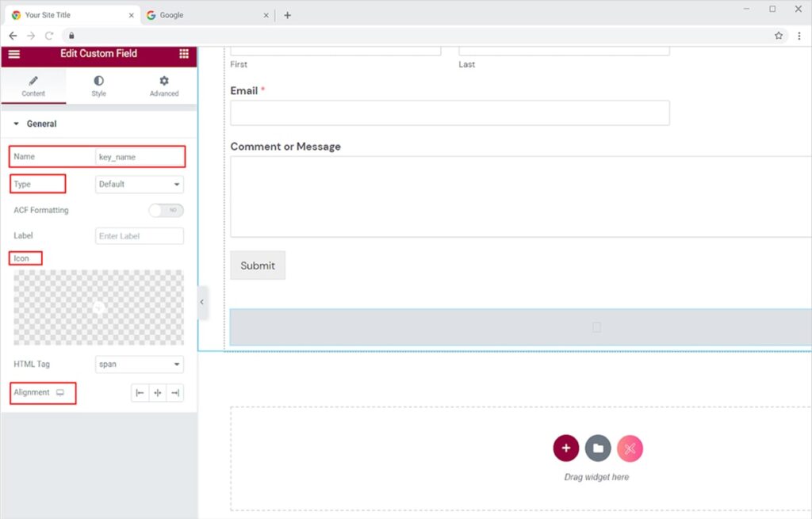Click the Submit button

258,265
